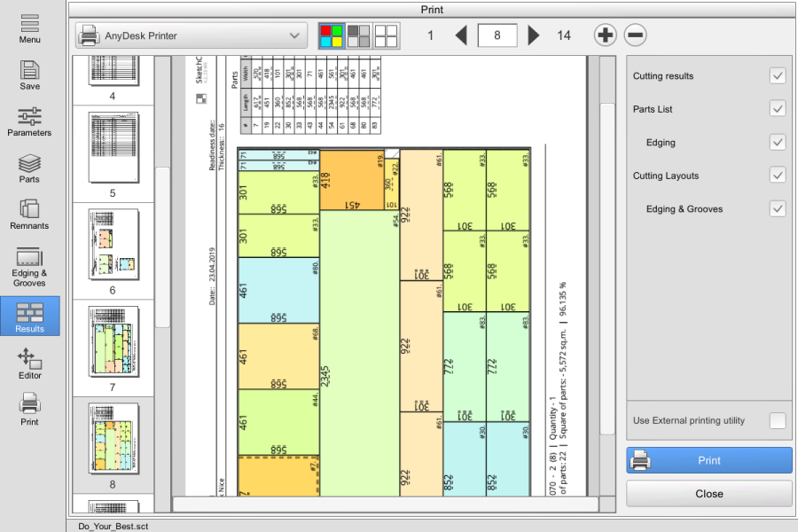Open Edging & Grooves in the sidebar

[x=29, y=267]
